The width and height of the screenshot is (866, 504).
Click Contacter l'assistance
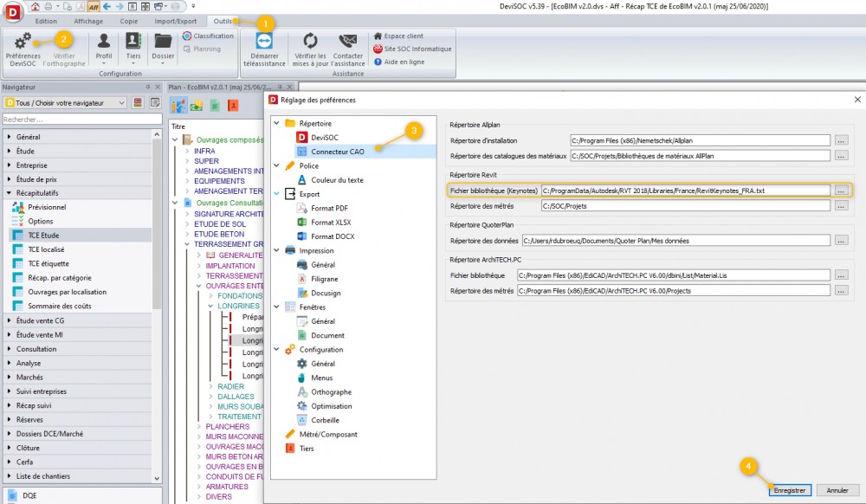[348, 48]
